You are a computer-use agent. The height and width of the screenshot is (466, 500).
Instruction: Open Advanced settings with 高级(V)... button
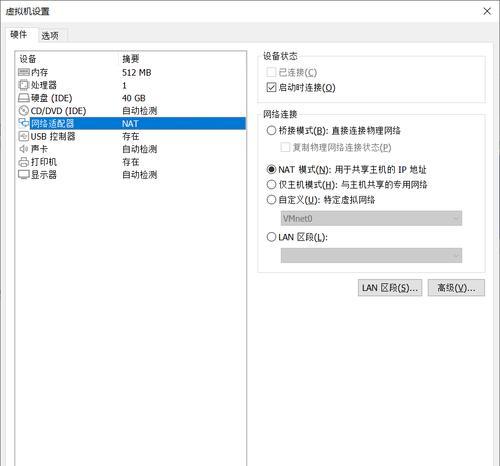[456, 288]
